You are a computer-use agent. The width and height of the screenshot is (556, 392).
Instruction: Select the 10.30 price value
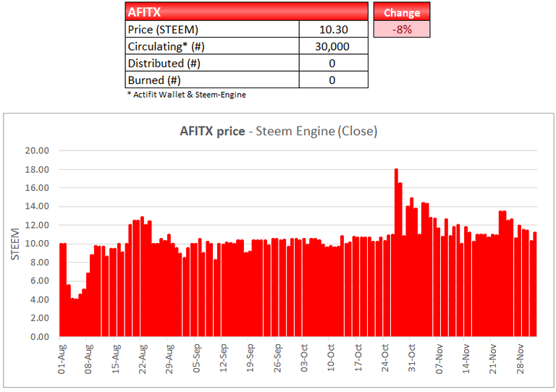333,30
